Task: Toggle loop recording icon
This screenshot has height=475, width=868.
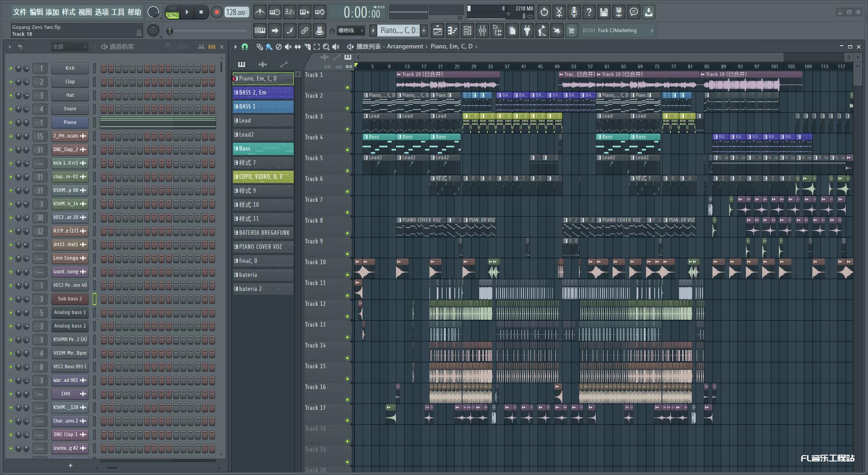Action: click(320, 12)
